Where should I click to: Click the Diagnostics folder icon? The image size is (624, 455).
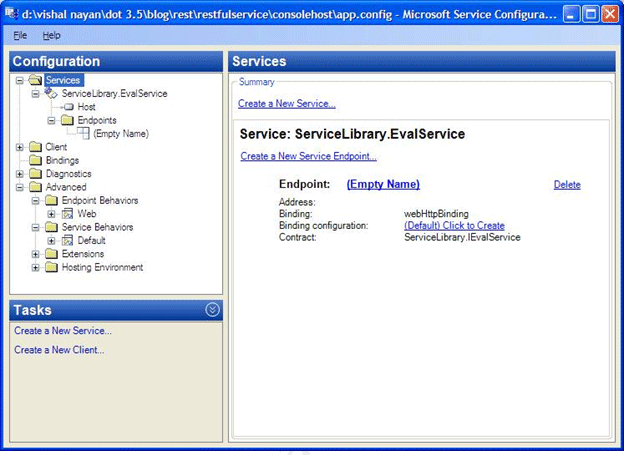36,174
